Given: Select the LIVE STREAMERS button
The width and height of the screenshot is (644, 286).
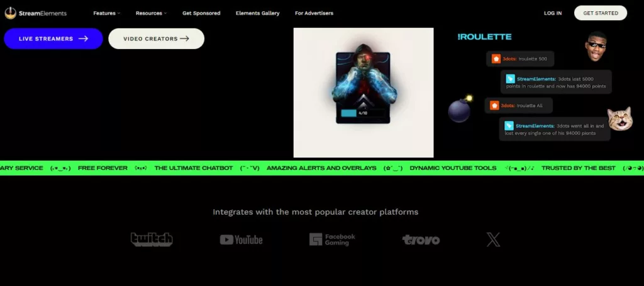Looking at the screenshot, I should [x=53, y=38].
